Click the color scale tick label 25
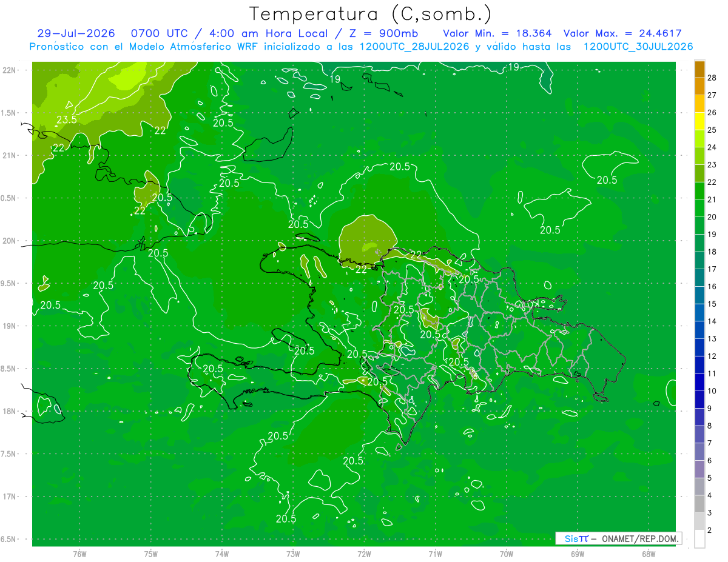This screenshot has height=562, width=728. click(712, 130)
